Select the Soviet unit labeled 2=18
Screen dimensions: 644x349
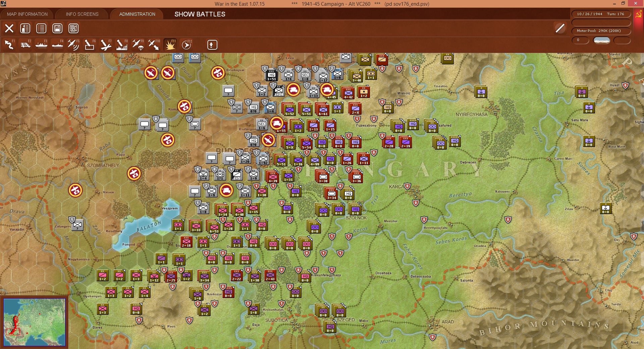(186, 242)
